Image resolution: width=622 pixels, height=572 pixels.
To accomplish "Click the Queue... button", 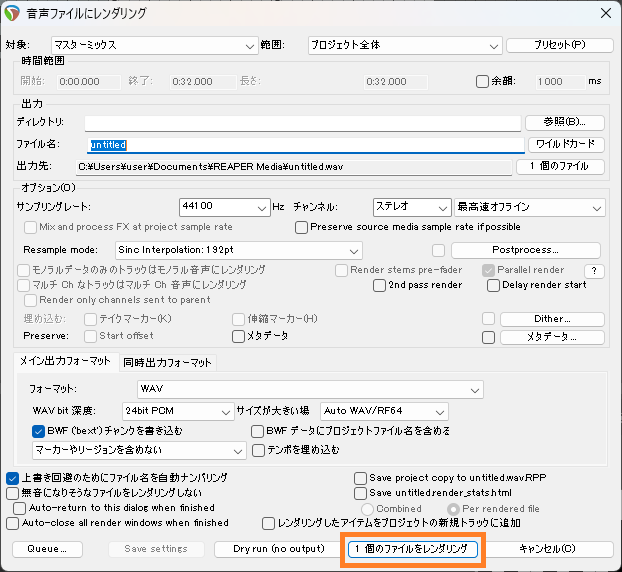I will click(x=47, y=549).
